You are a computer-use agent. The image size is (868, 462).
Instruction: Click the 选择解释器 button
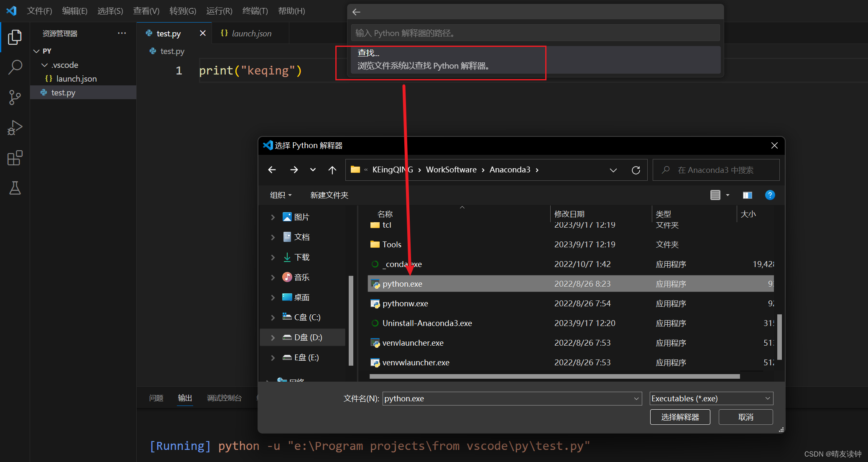pyautogui.click(x=680, y=417)
